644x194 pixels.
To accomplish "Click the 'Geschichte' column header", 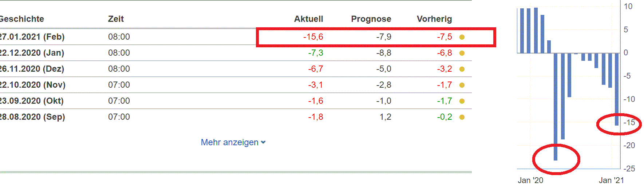I will [22, 19].
